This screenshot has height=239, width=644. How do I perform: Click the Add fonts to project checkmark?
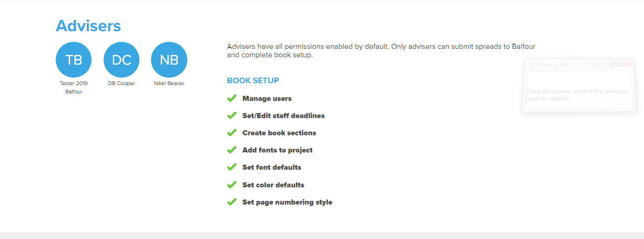pos(232,150)
